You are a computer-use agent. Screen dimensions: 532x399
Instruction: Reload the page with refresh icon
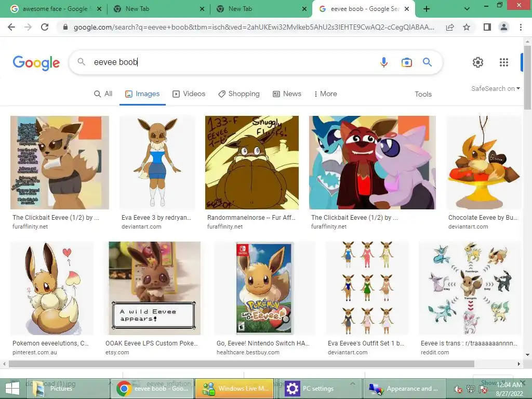(45, 27)
